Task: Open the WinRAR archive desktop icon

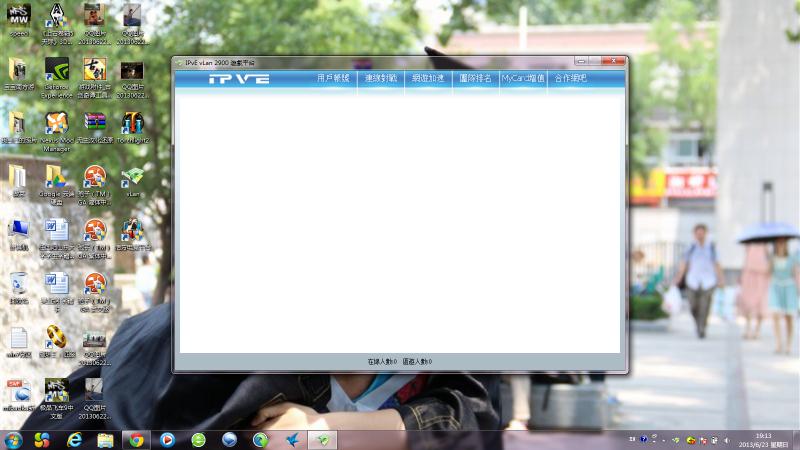Action: pos(94,128)
